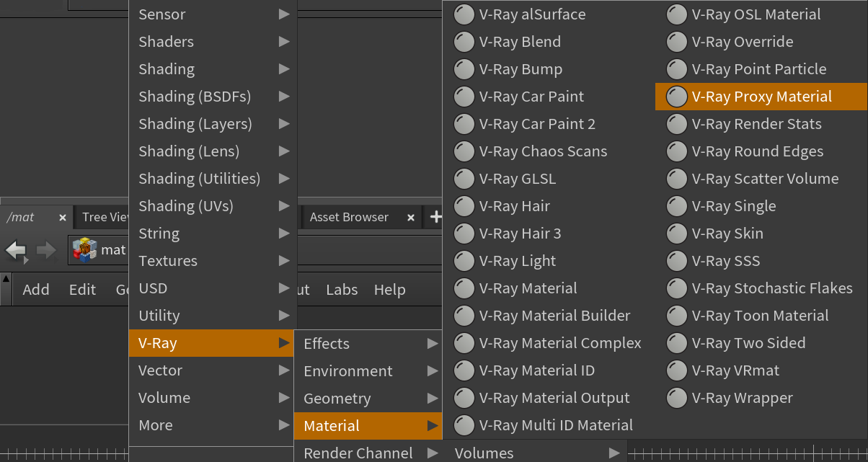Open the Shading (Lens) submenu

coord(213,151)
